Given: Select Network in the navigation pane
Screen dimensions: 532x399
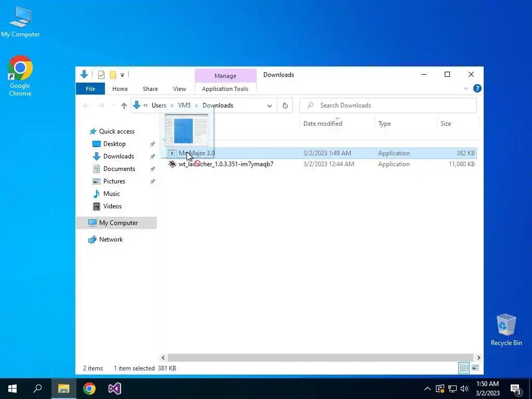Looking at the screenshot, I should click(111, 240).
